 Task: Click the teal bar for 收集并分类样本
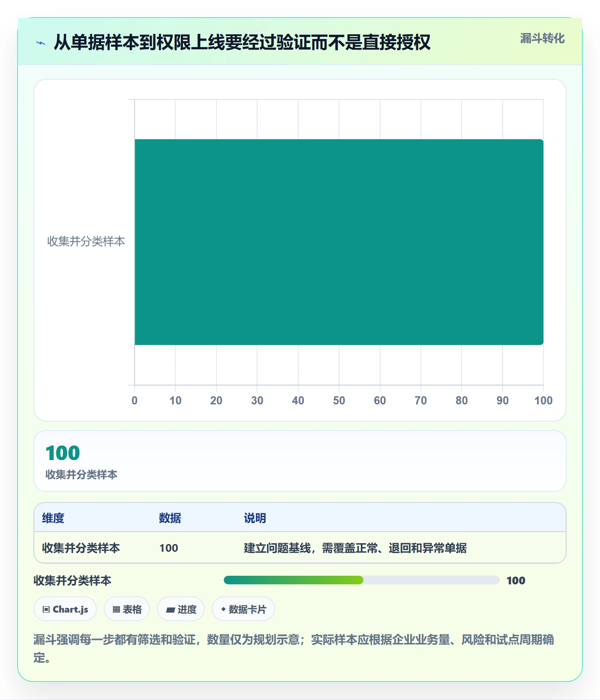(x=339, y=242)
